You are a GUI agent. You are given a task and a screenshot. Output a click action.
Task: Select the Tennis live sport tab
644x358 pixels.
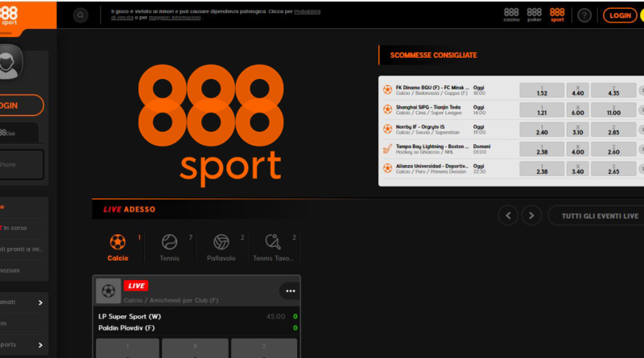coord(170,248)
